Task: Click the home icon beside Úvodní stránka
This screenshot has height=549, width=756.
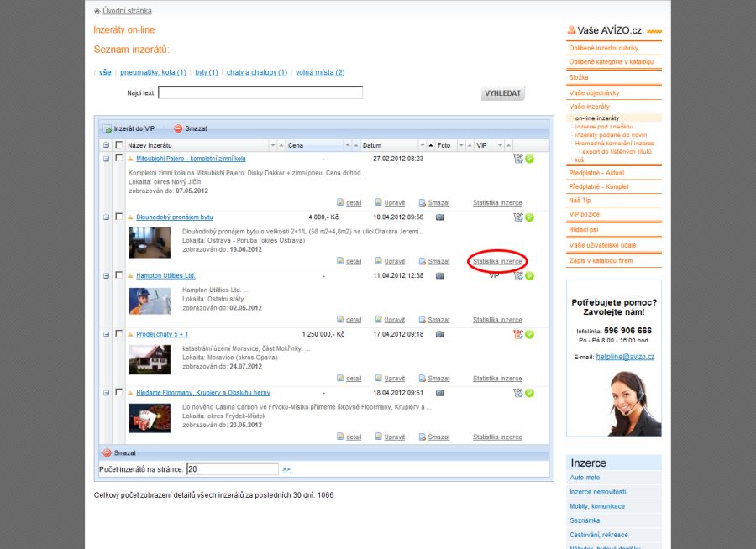Action: (x=97, y=11)
